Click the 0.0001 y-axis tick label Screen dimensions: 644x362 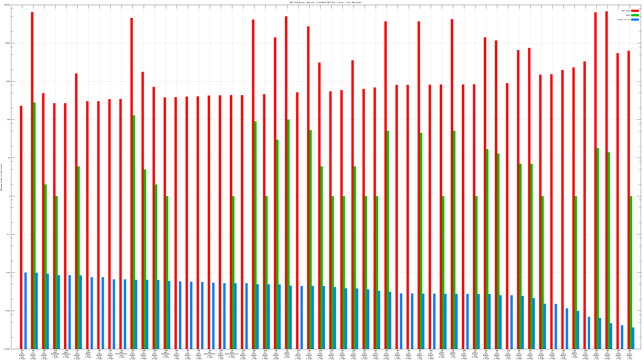[7, 349]
